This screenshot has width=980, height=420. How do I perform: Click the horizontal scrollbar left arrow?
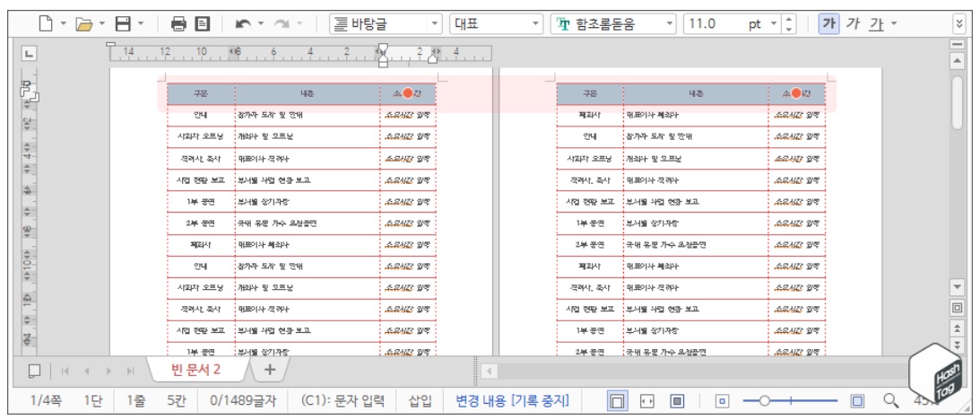pos(490,372)
